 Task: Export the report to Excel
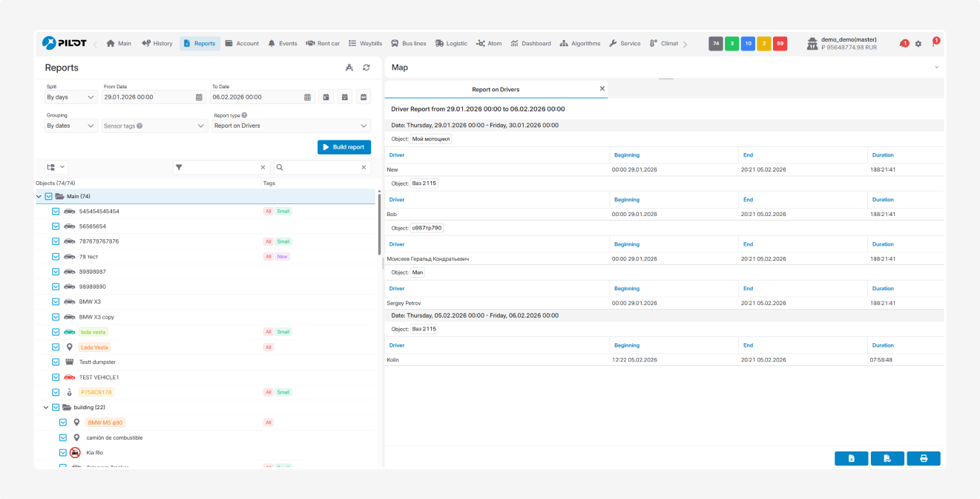851,459
